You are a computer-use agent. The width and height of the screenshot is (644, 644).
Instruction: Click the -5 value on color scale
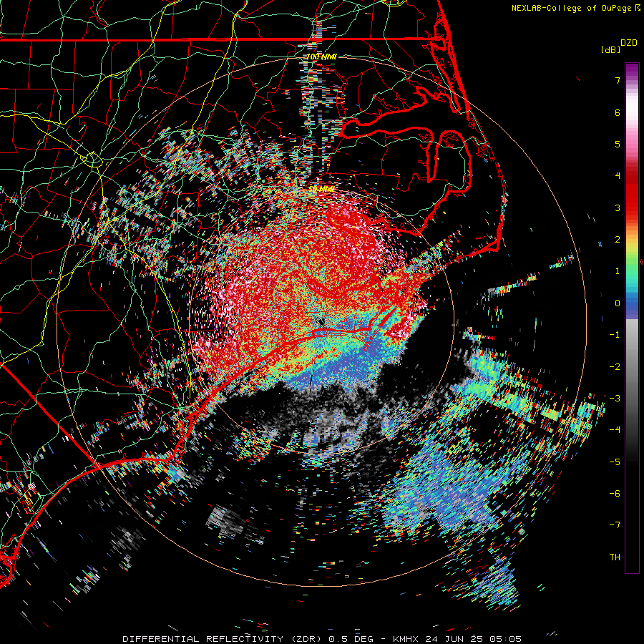(615, 462)
